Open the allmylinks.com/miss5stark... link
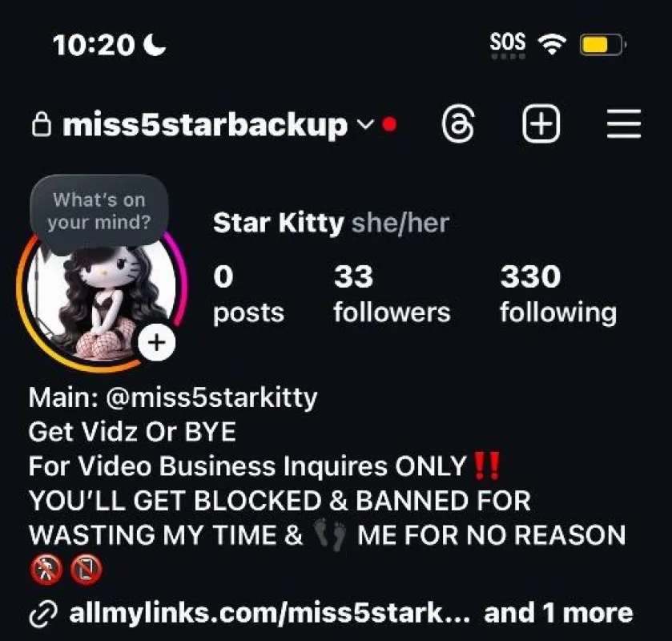Screen dimensions: 672x641 (x=269, y=613)
